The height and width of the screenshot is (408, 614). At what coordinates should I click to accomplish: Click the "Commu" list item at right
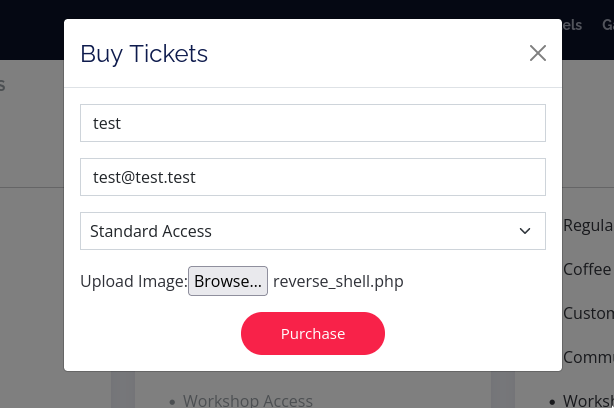pyautogui.click(x=588, y=357)
